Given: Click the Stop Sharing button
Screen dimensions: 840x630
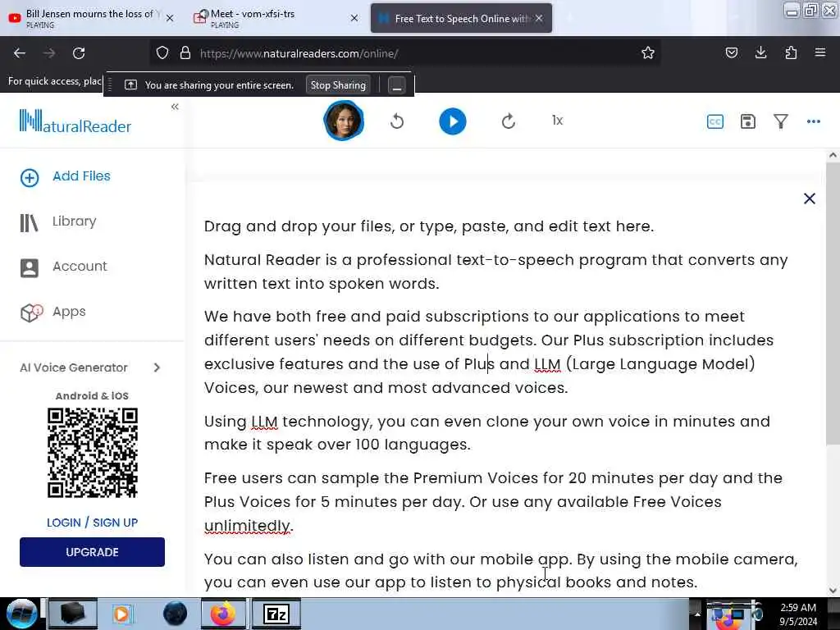Looking at the screenshot, I should click(x=338, y=85).
